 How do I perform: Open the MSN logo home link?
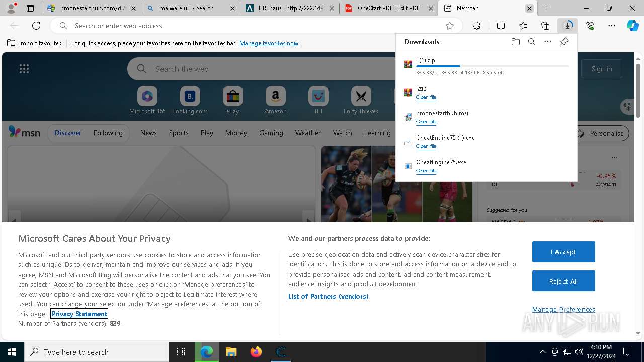point(24,132)
